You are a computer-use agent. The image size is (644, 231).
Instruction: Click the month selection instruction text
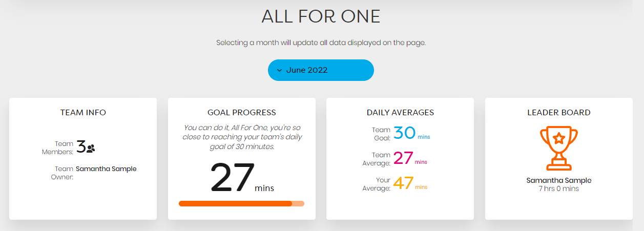click(x=321, y=43)
